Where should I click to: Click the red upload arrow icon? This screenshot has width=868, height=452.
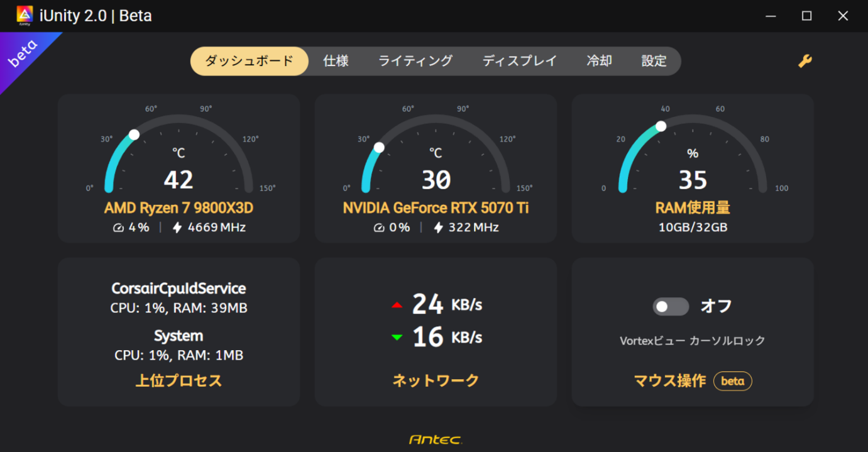click(397, 306)
